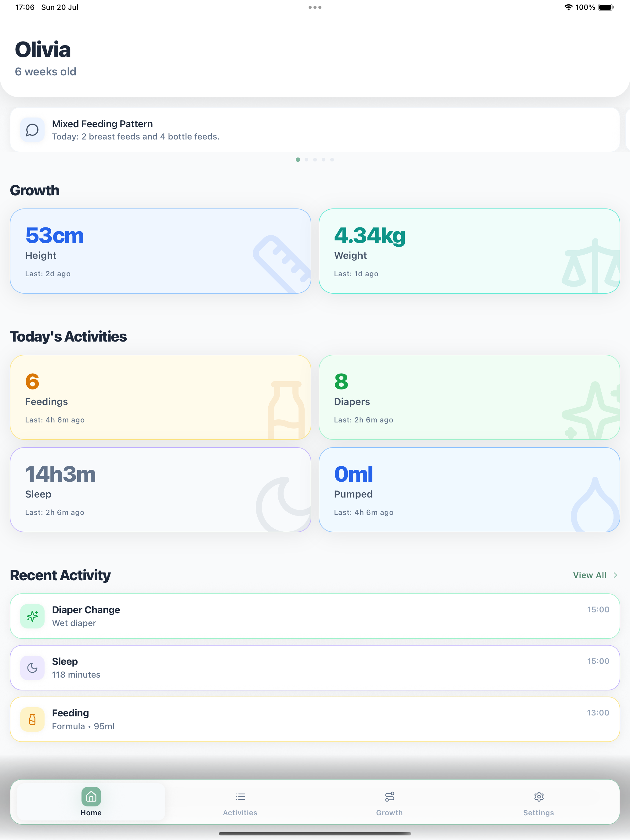The image size is (630, 840).
Task: Tap the Wi-Fi status icon
Action: [568, 7]
